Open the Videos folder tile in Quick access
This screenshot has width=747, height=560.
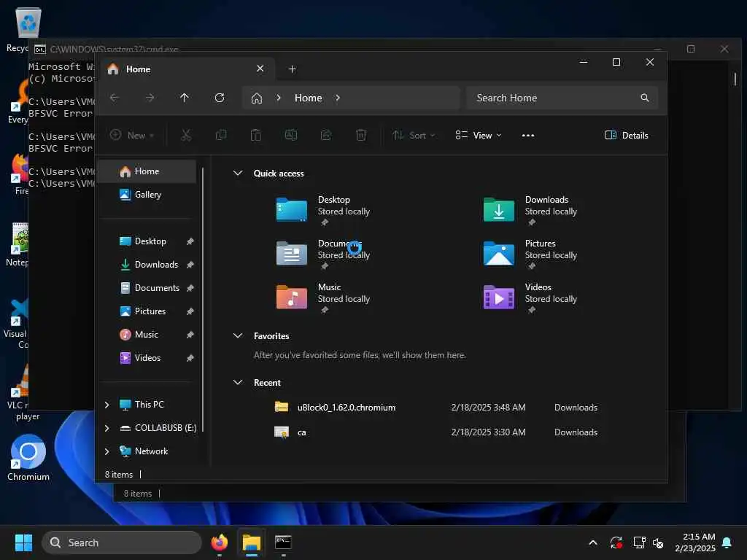pyautogui.click(x=531, y=298)
